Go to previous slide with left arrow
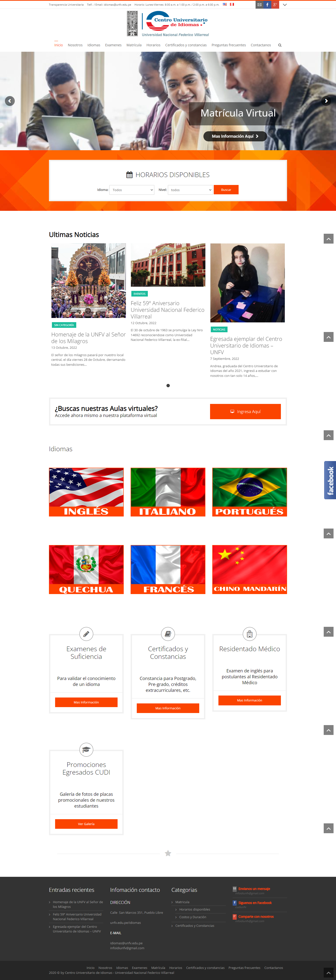The image size is (336, 980). click(10, 101)
